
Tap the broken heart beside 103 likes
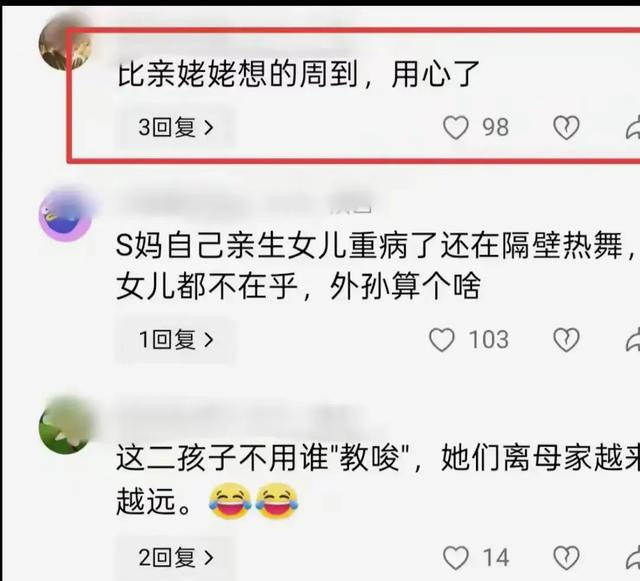click(x=566, y=340)
